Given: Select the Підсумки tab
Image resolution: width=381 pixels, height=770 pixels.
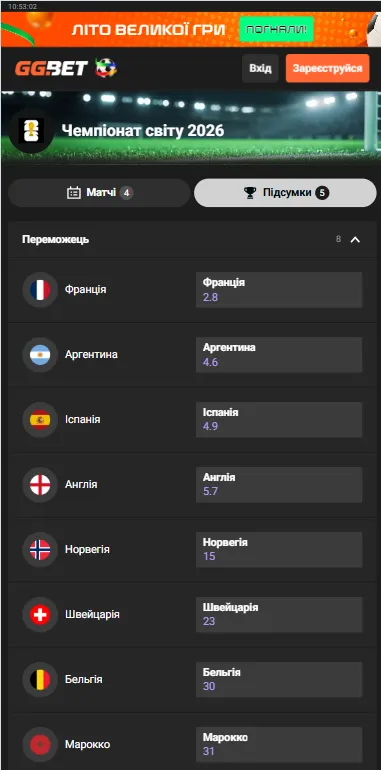Looking at the screenshot, I should point(285,192).
